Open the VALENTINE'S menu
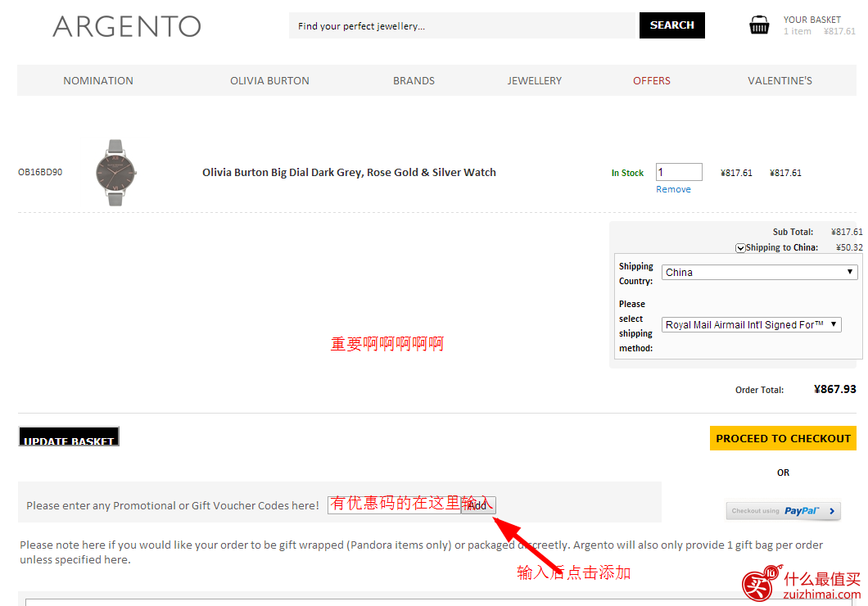This screenshot has width=868, height=606. (x=780, y=81)
